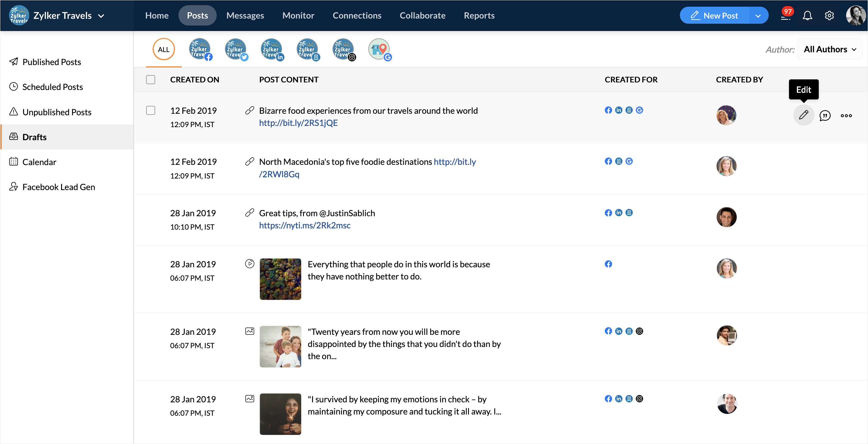Open the New Post dropdown arrow
Screen dimensions: 868x444
click(758, 16)
